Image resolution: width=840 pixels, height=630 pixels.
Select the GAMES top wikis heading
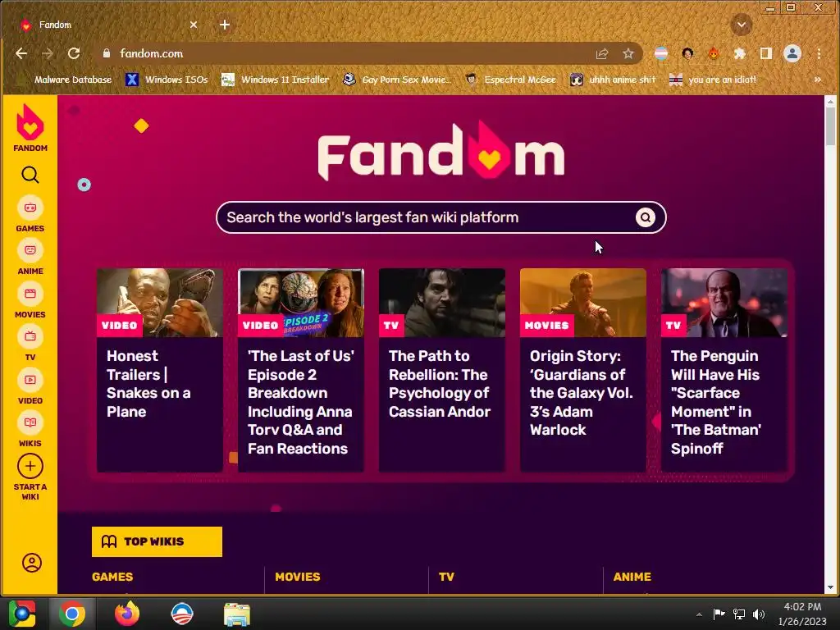click(x=112, y=577)
